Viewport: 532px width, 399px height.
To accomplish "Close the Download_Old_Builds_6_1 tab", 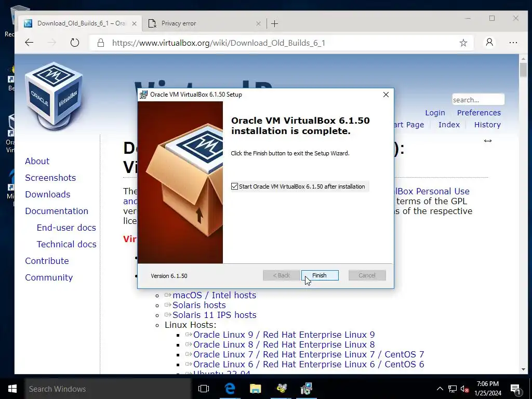I will coord(135,24).
